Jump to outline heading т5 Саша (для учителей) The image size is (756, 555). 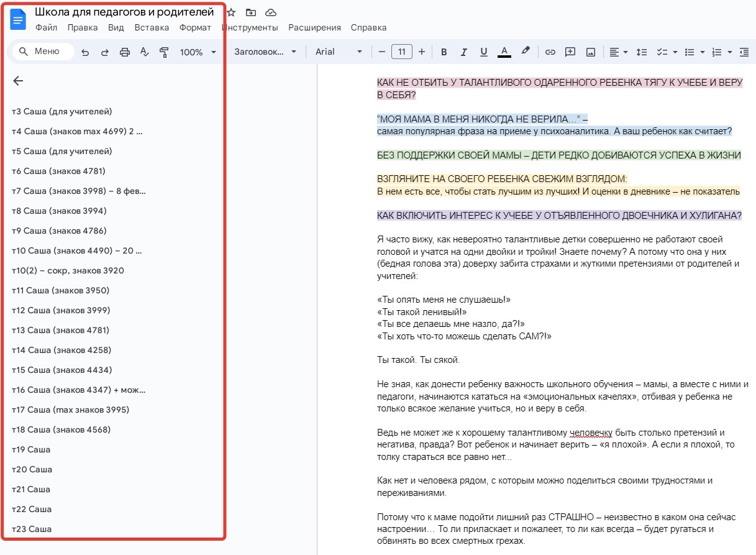tap(62, 151)
